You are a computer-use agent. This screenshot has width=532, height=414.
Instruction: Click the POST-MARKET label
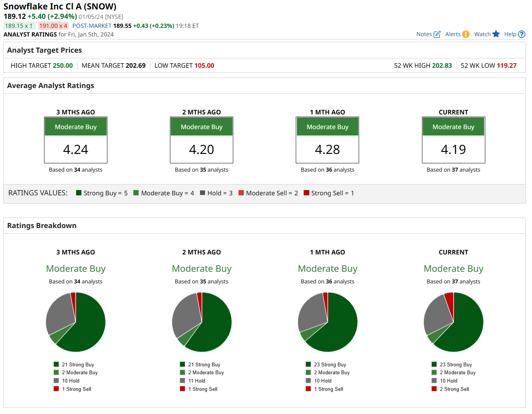pyautogui.click(x=92, y=26)
